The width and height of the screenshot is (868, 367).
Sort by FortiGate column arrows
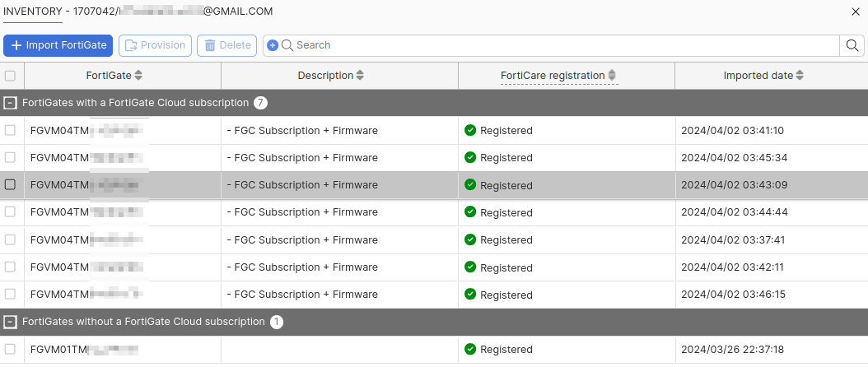pyautogui.click(x=138, y=76)
